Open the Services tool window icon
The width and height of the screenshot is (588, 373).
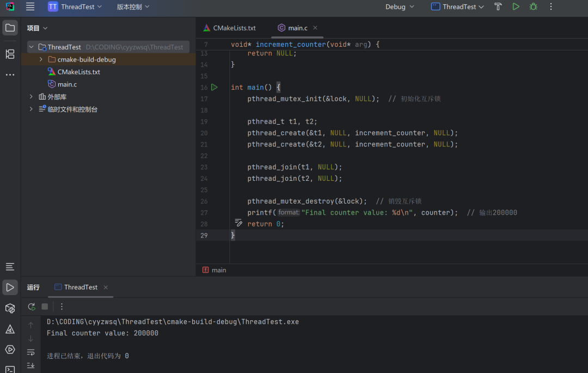pos(10,350)
